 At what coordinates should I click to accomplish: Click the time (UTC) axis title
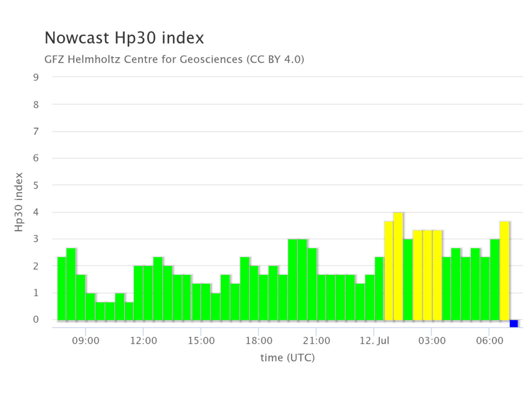pos(287,358)
